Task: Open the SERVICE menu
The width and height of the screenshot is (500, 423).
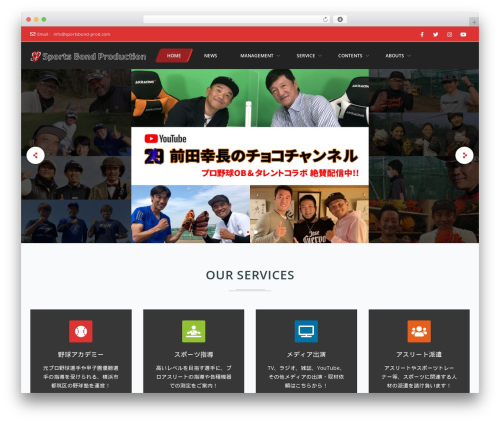Action: (306, 56)
